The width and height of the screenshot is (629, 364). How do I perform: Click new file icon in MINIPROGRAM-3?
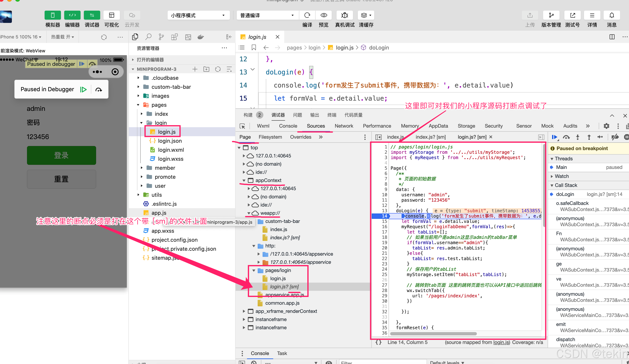(195, 69)
